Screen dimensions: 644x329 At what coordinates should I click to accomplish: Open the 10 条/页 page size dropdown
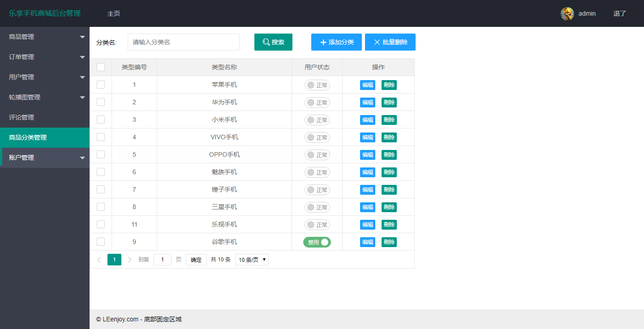(x=252, y=260)
